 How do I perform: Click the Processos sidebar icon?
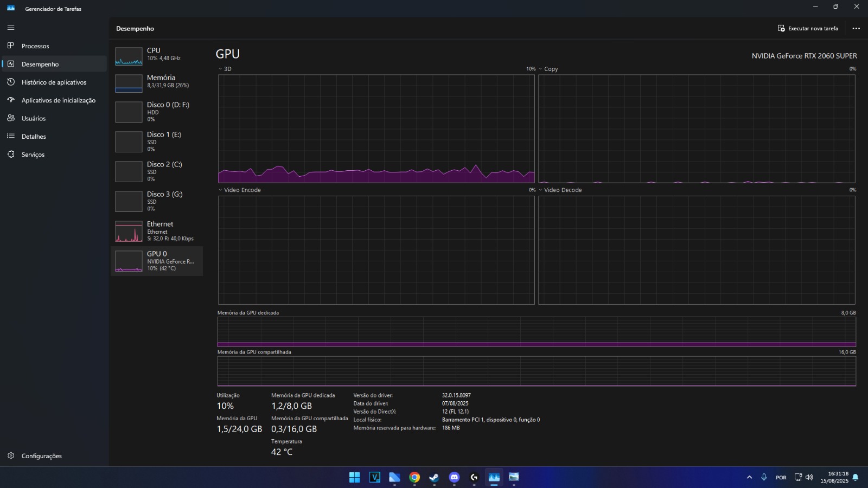point(11,46)
